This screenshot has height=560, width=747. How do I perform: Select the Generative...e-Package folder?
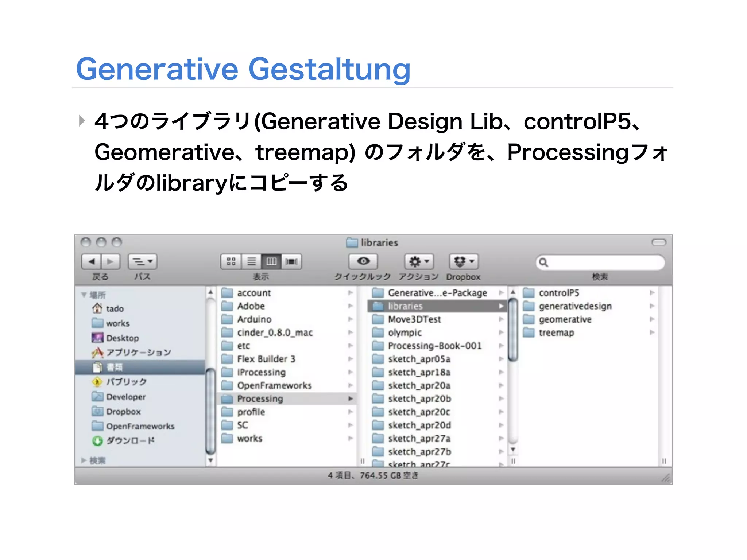coord(437,293)
